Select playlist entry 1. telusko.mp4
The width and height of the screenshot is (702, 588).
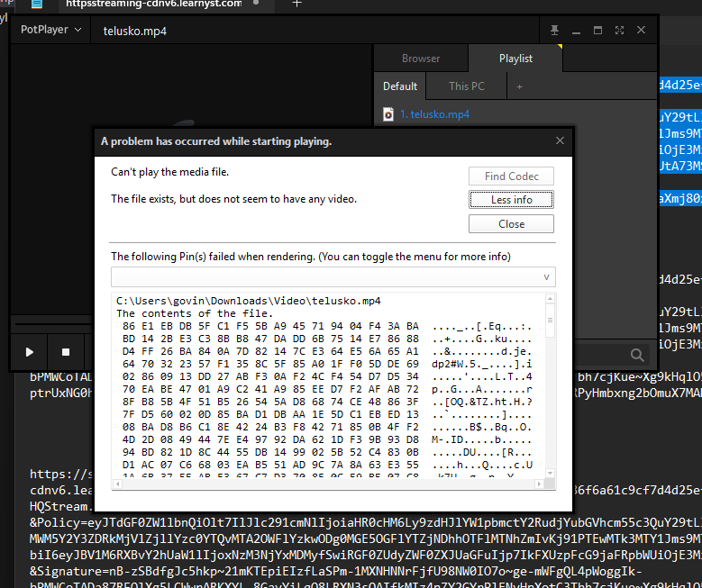point(434,114)
